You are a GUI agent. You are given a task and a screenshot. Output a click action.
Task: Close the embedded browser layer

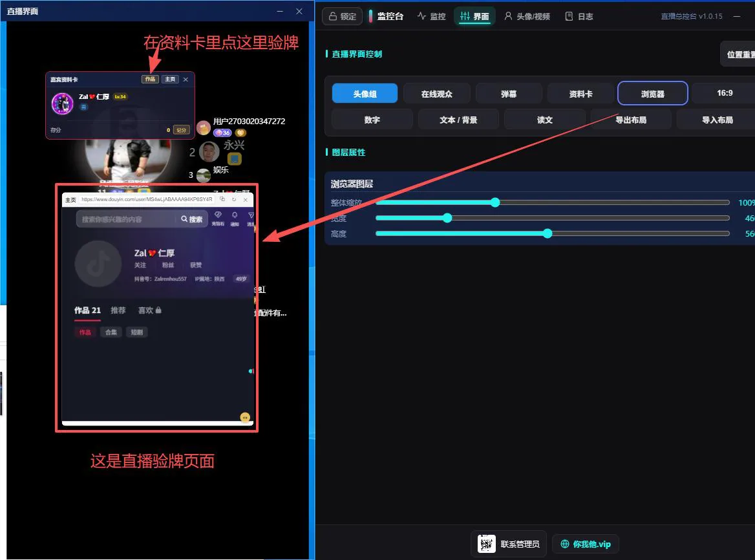point(246,199)
